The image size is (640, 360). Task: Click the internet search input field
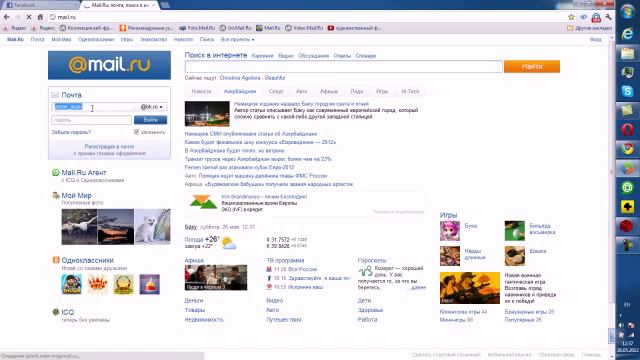click(x=343, y=67)
